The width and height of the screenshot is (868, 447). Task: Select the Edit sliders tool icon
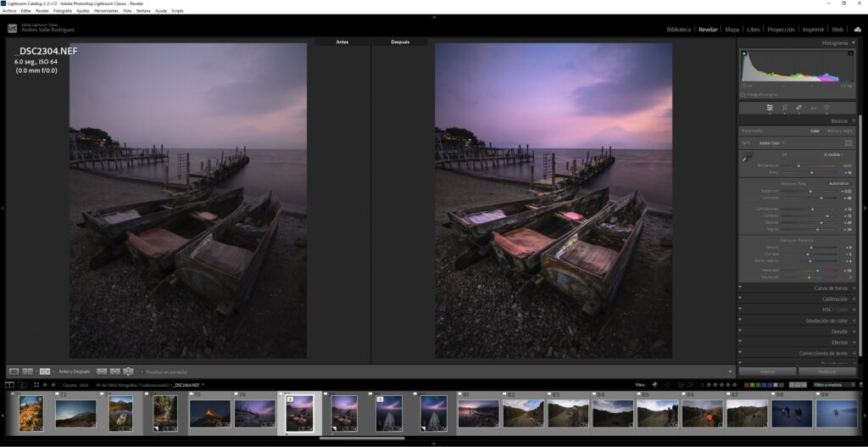(x=770, y=108)
